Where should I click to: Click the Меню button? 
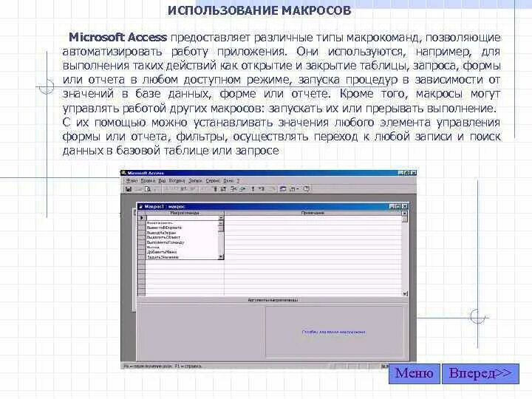tap(415, 374)
